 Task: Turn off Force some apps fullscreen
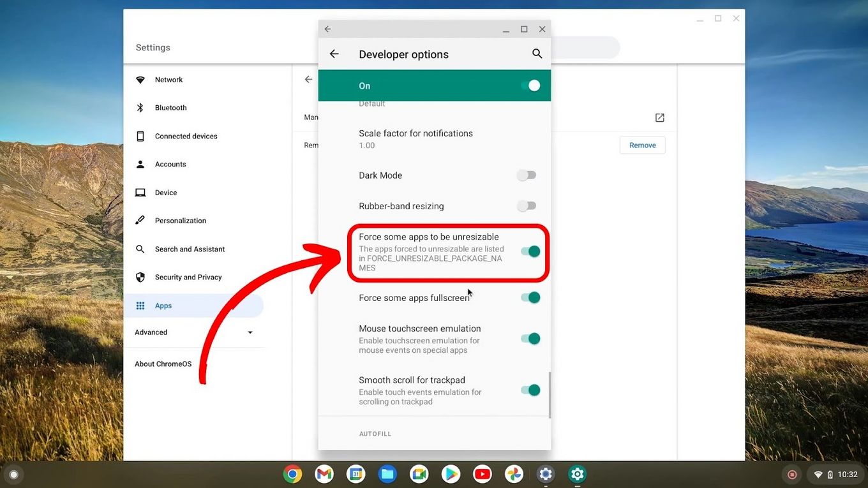point(529,297)
